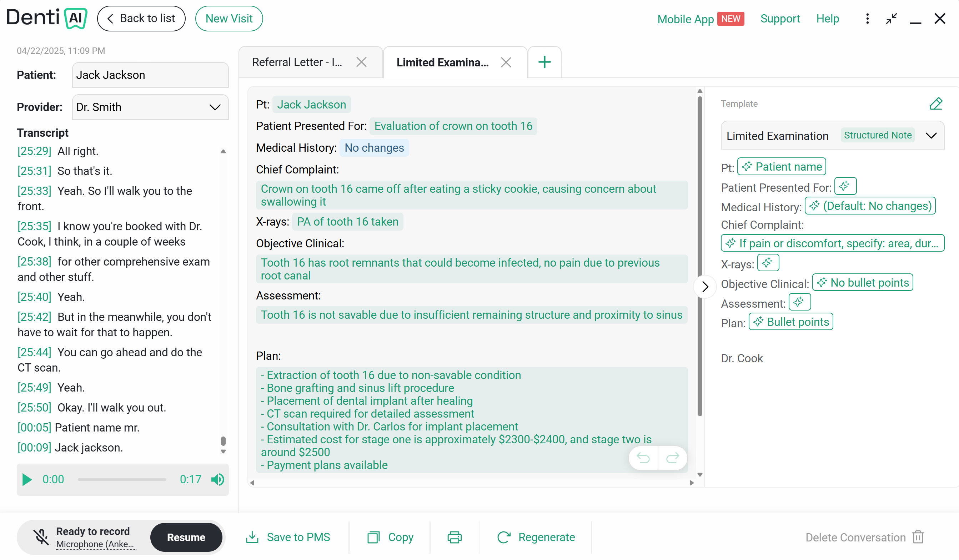Click the edit template pencil icon
The width and height of the screenshot is (959, 560).
(935, 104)
